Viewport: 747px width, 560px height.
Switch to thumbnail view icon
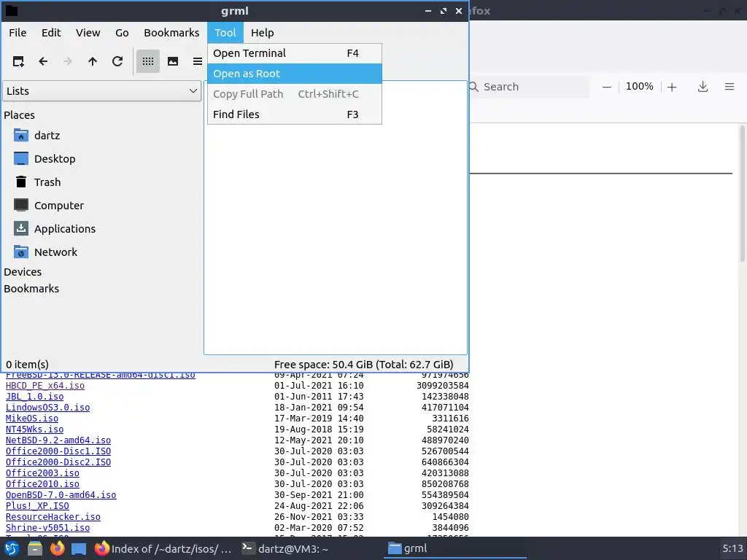point(173,61)
